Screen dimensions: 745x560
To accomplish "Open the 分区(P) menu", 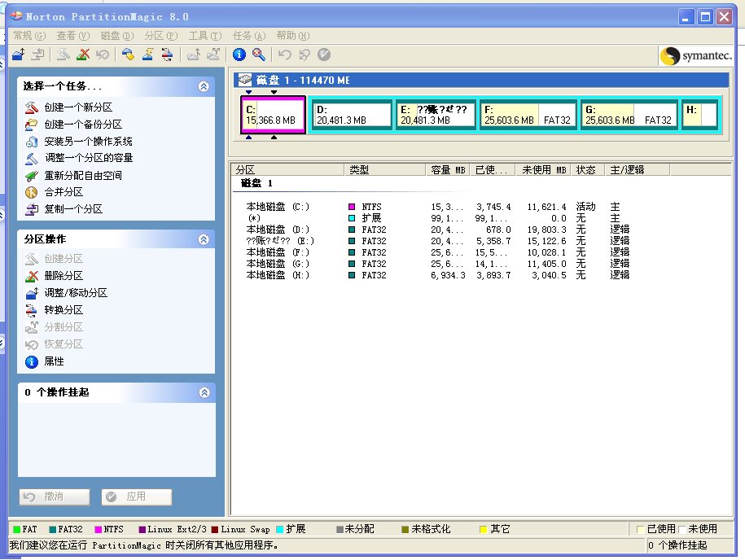I will click(x=161, y=36).
